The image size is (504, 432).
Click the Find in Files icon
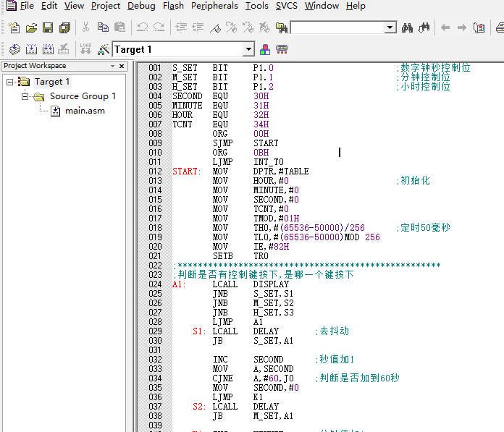point(282,28)
